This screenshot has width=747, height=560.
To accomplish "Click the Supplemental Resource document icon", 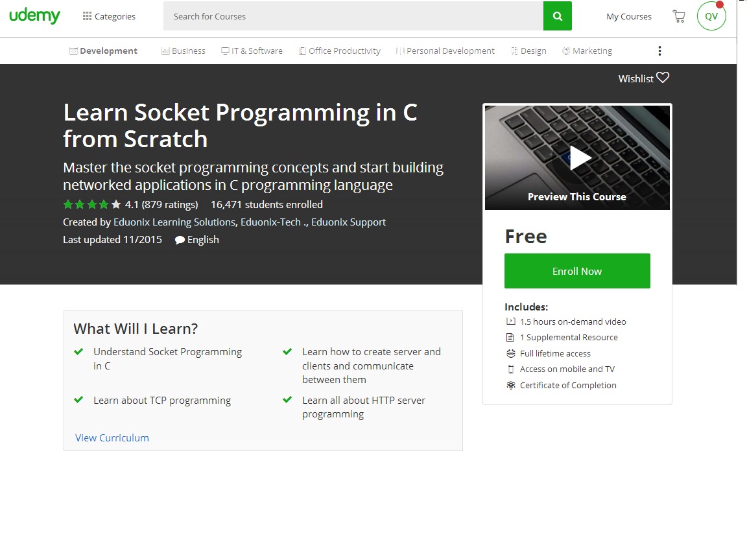I will (510, 337).
